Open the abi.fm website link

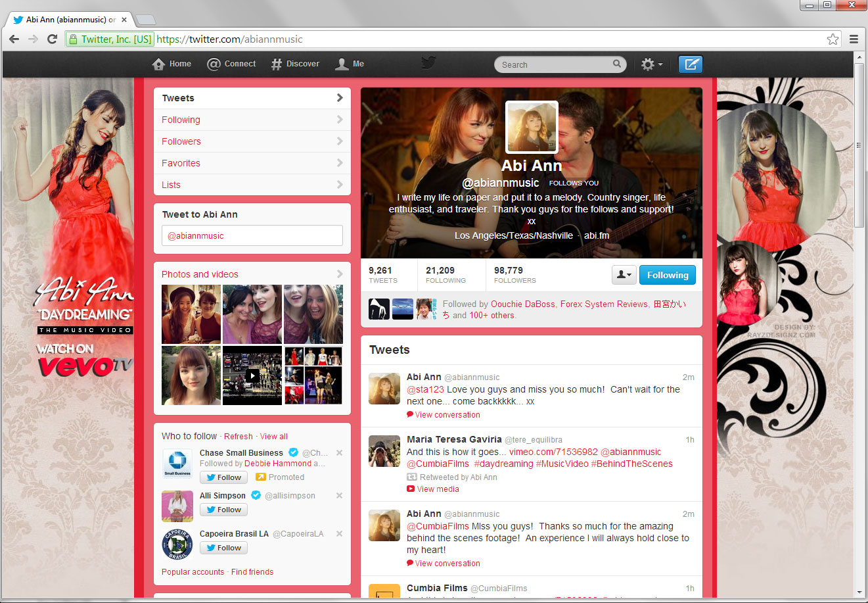click(596, 235)
